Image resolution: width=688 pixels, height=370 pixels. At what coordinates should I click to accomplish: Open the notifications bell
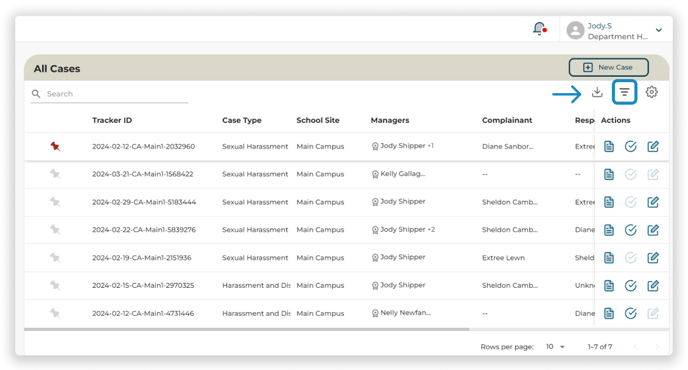click(539, 29)
